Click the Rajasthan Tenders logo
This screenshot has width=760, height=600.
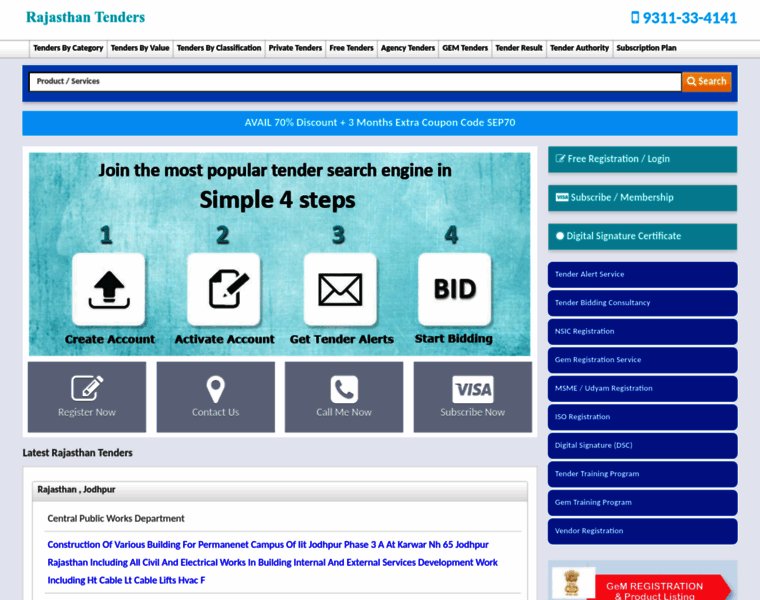(x=85, y=17)
